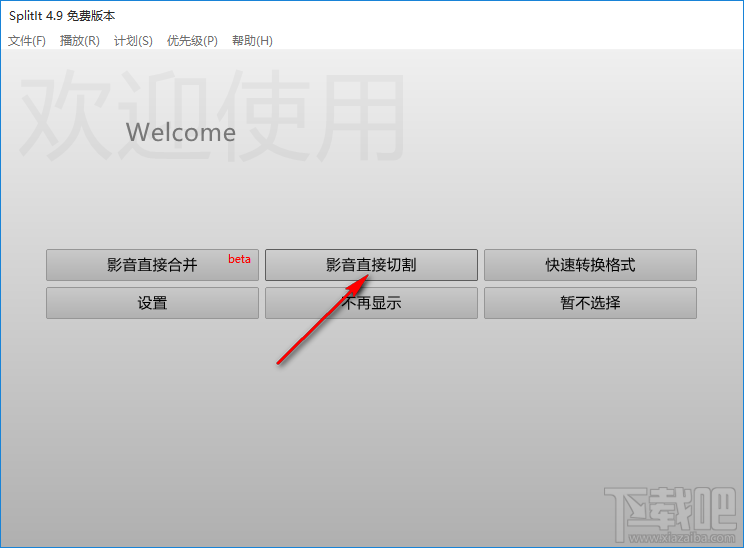The image size is (744, 548).
Task: Click the 影音直接合并 button
Action: (152, 265)
